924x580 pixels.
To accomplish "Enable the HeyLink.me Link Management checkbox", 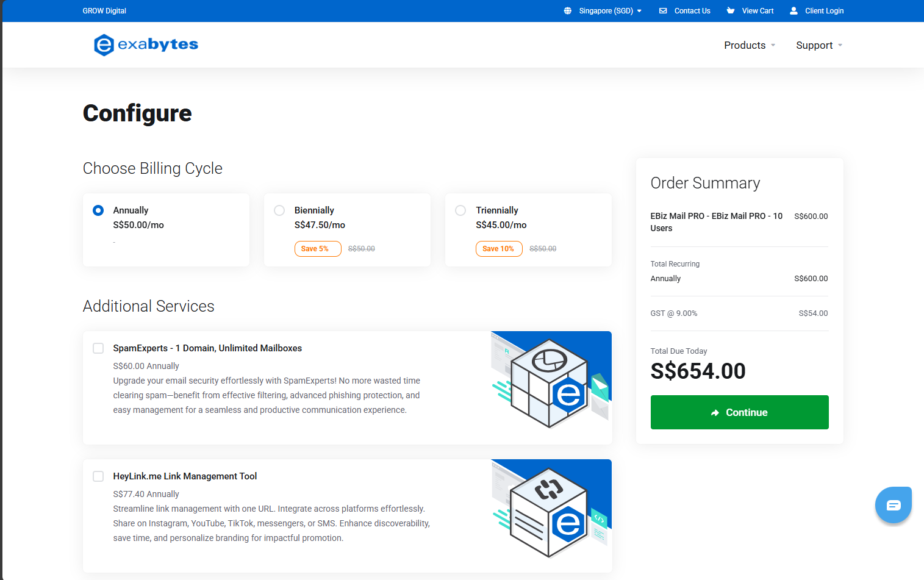I will (x=98, y=476).
